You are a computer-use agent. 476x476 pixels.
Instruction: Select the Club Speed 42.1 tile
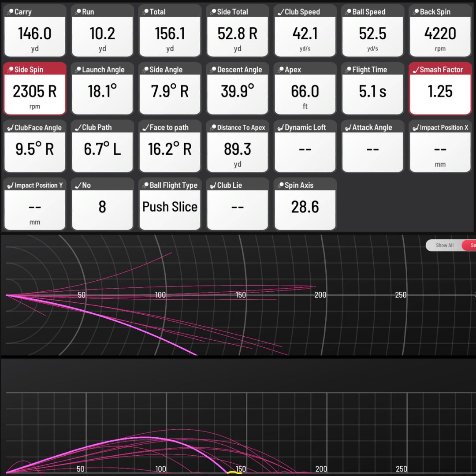(x=305, y=31)
